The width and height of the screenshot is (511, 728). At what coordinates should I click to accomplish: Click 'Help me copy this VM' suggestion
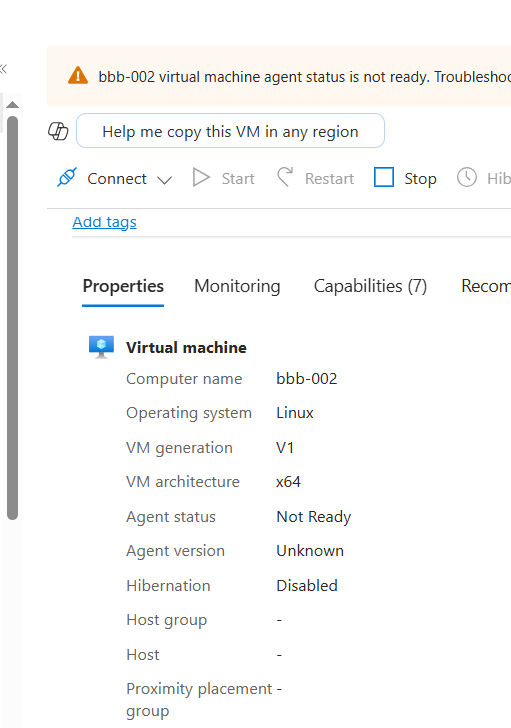(230, 131)
